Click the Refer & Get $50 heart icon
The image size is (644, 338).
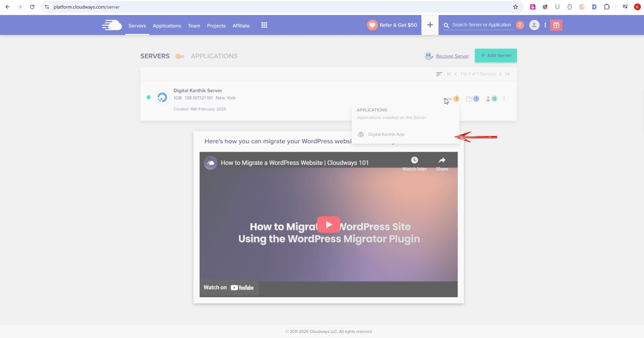click(x=372, y=25)
